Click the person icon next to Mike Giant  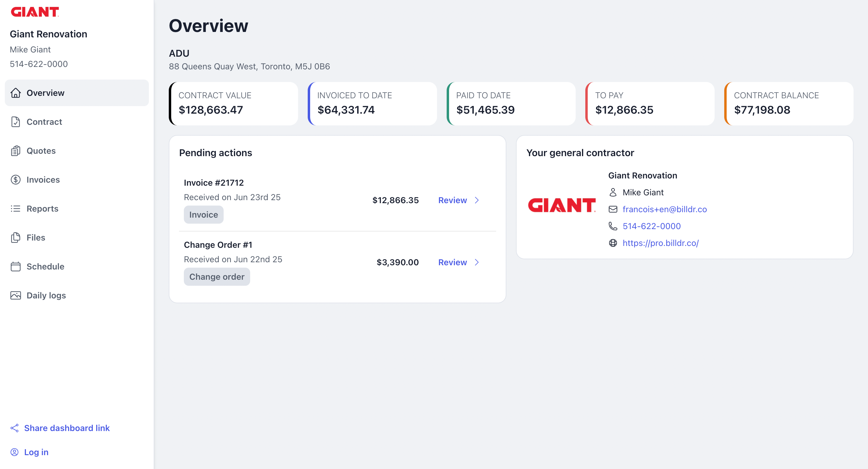tap(613, 192)
